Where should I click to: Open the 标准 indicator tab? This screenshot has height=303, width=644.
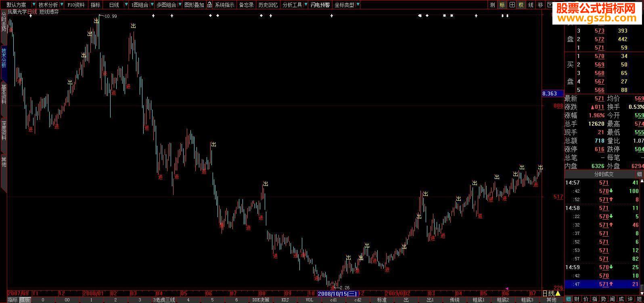point(382,300)
